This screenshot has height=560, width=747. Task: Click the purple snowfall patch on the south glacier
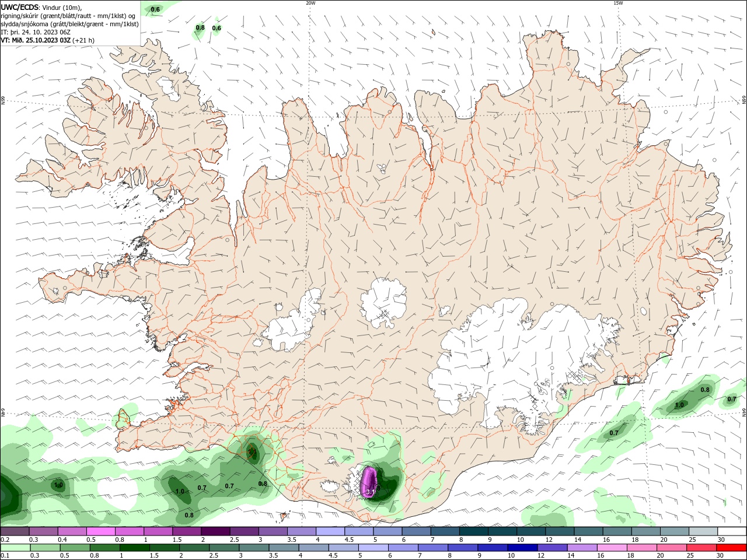click(x=369, y=482)
